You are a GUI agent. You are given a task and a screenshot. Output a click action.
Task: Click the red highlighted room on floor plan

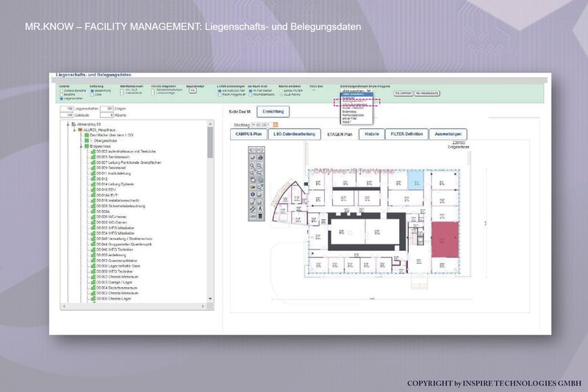point(445,239)
